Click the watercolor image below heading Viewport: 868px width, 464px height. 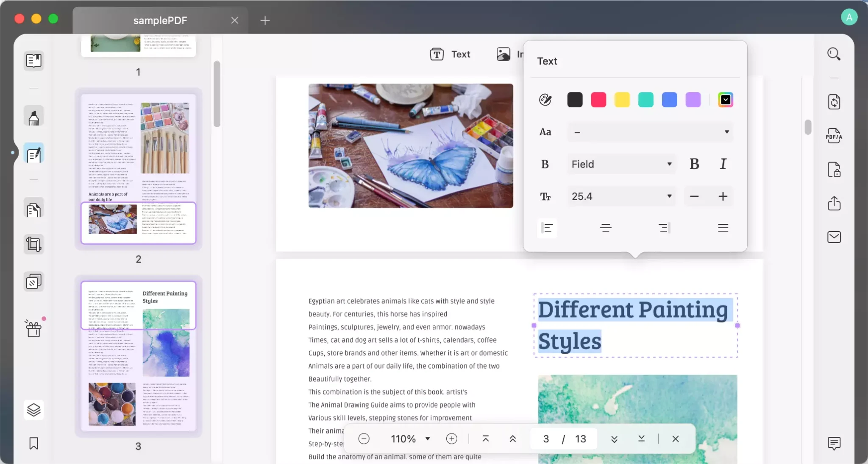[x=637, y=419]
